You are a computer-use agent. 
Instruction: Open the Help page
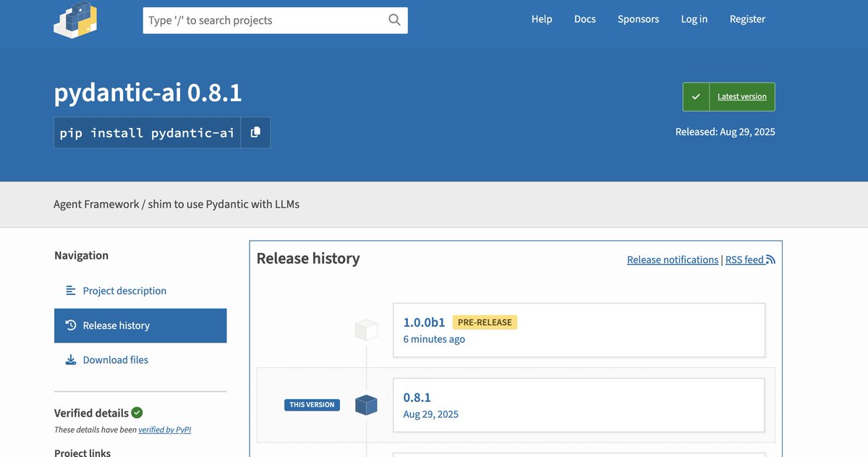pyautogui.click(x=542, y=20)
